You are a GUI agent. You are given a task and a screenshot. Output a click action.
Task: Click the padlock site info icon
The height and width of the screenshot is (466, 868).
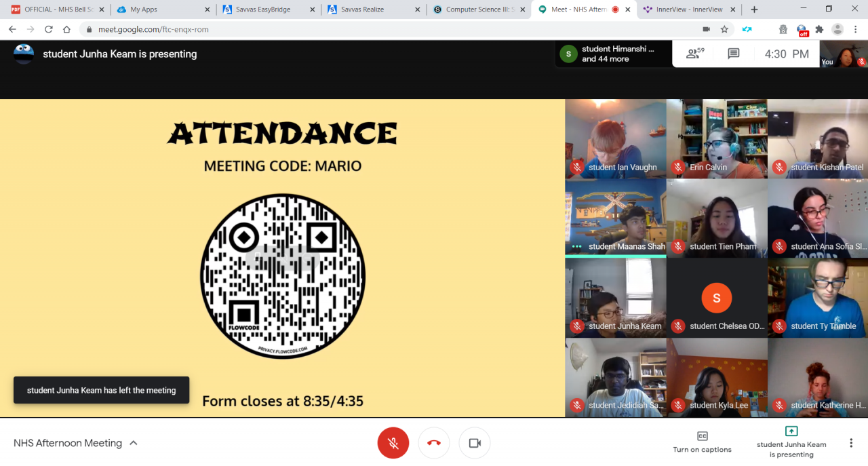[90, 29]
